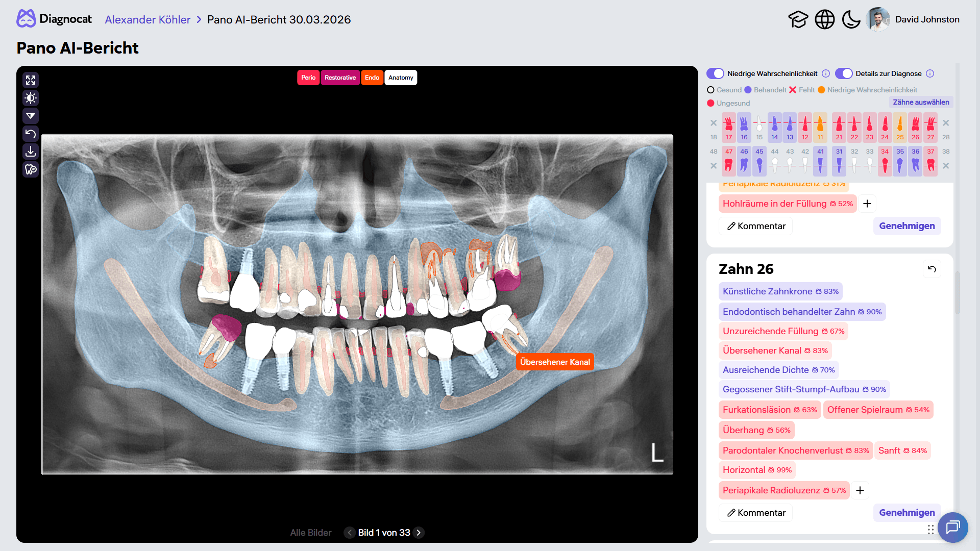
Task: Go to next image chevron
Action: tap(419, 533)
